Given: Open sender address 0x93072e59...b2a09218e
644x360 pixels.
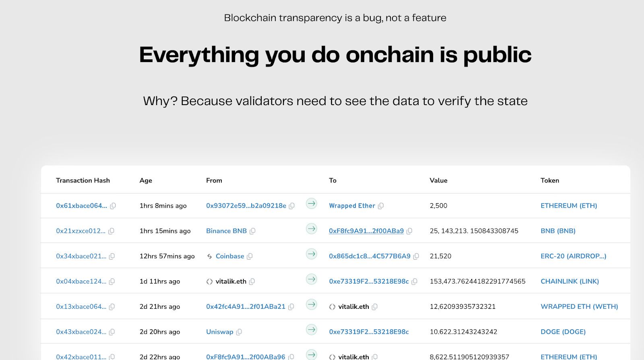Looking at the screenshot, I should [246, 206].
